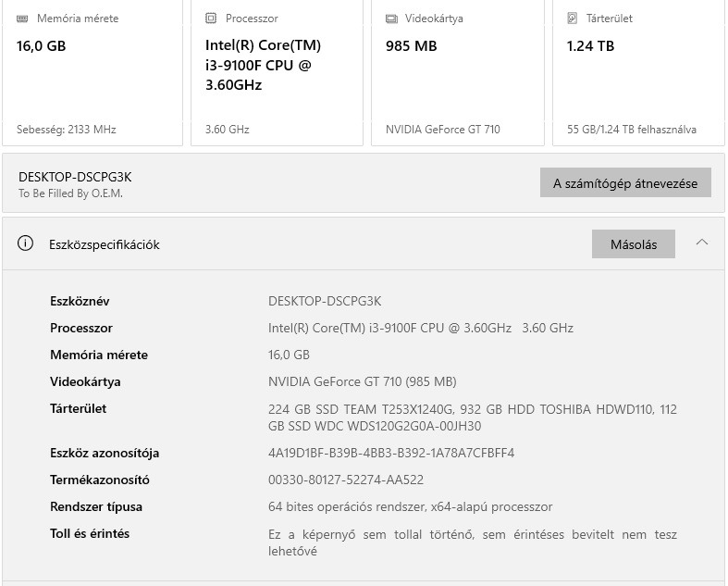This screenshot has width=728, height=586.
Task: Click the To Be Filled By O.E.M. text
Action: [x=70, y=193]
